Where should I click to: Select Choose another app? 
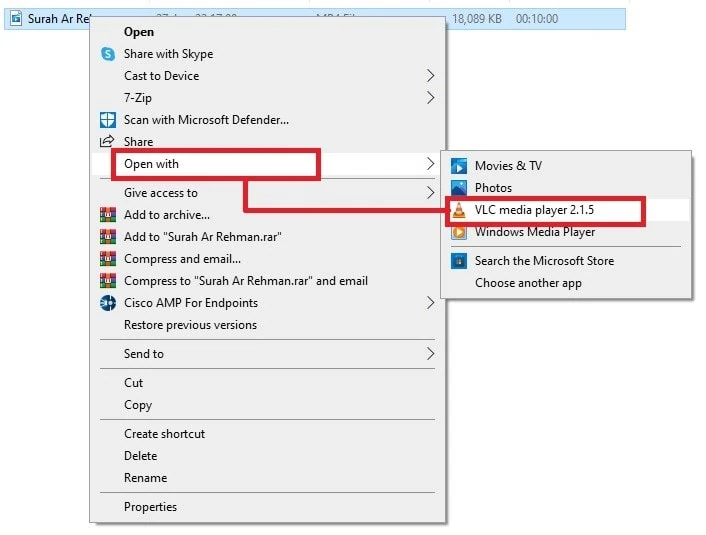(566, 283)
